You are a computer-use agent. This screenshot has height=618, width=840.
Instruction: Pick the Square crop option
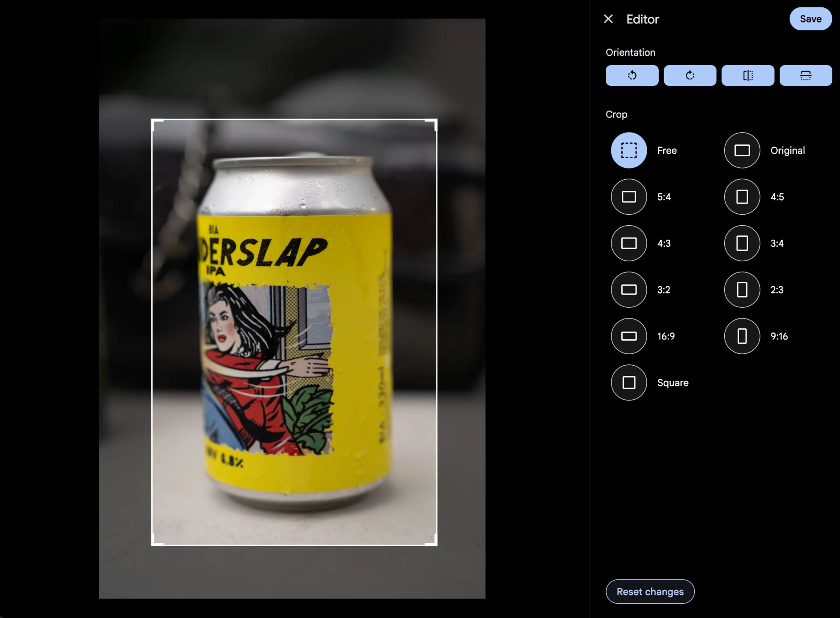click(x=628, y=382)
